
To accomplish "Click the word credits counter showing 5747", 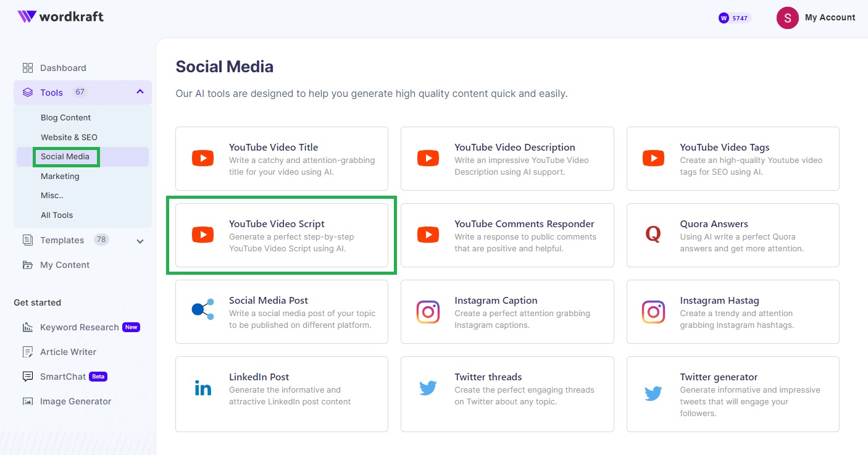I will (x=733, y=18).
